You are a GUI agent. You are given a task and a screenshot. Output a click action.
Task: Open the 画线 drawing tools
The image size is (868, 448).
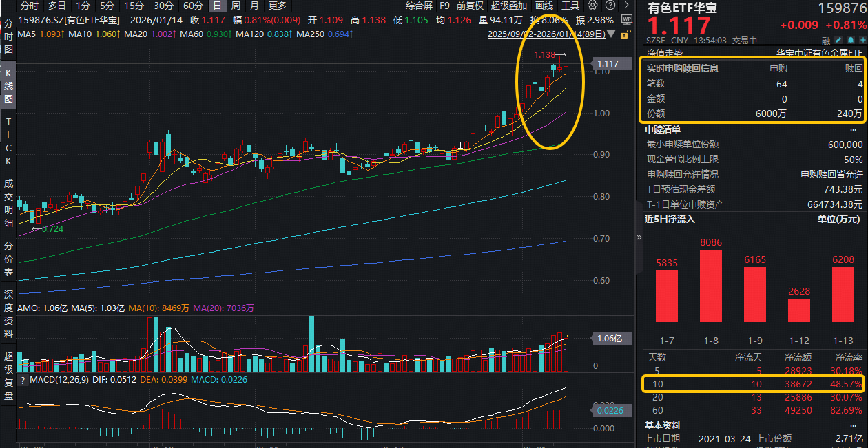(544, 6)
